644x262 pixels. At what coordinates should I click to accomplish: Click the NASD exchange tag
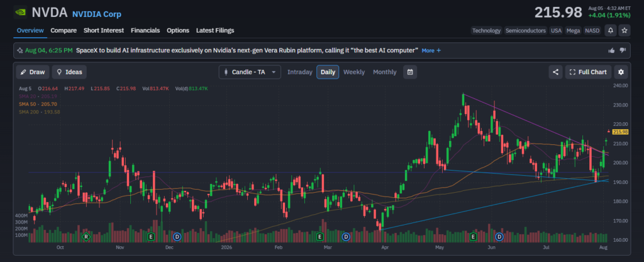(592, 30)
